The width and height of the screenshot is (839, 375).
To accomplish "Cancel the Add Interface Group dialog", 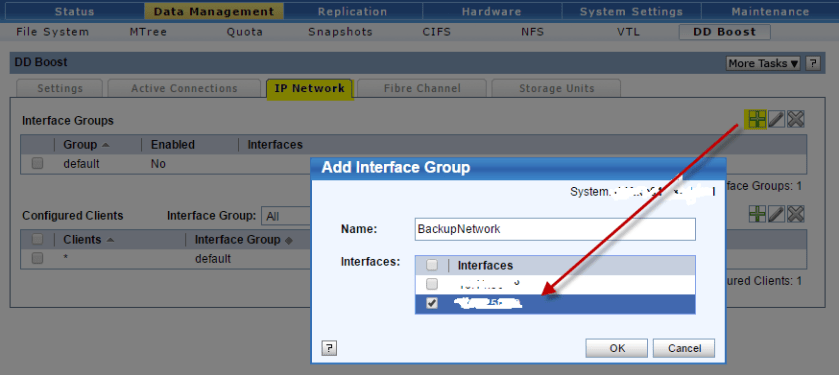I will point(684,348).
